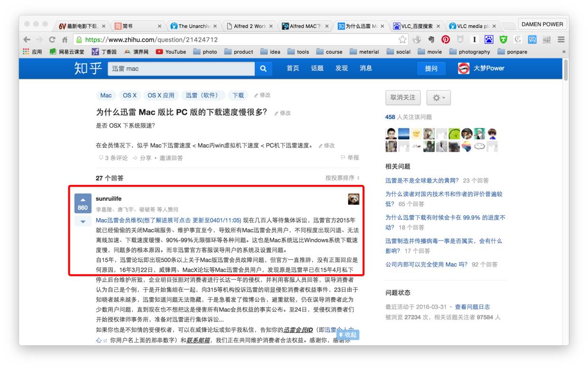The height and width of the screenshot is (368, 588).
Task: Open 发现 in Zhihu nav
Action: pos(341,68)
